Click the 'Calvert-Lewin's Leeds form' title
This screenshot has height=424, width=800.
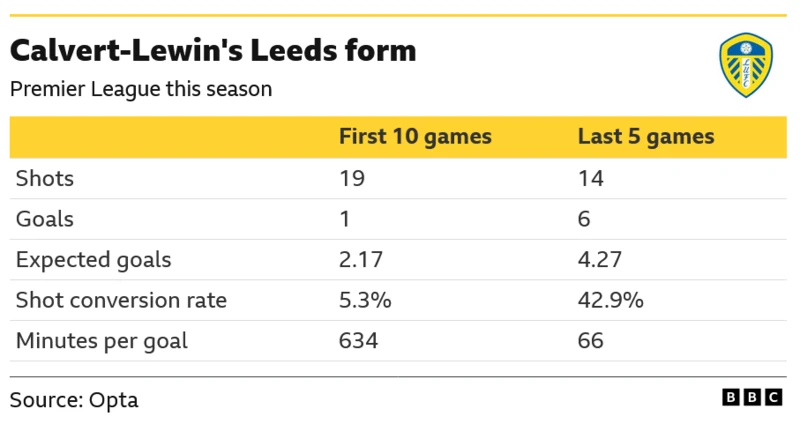click(x=213, y=50)
